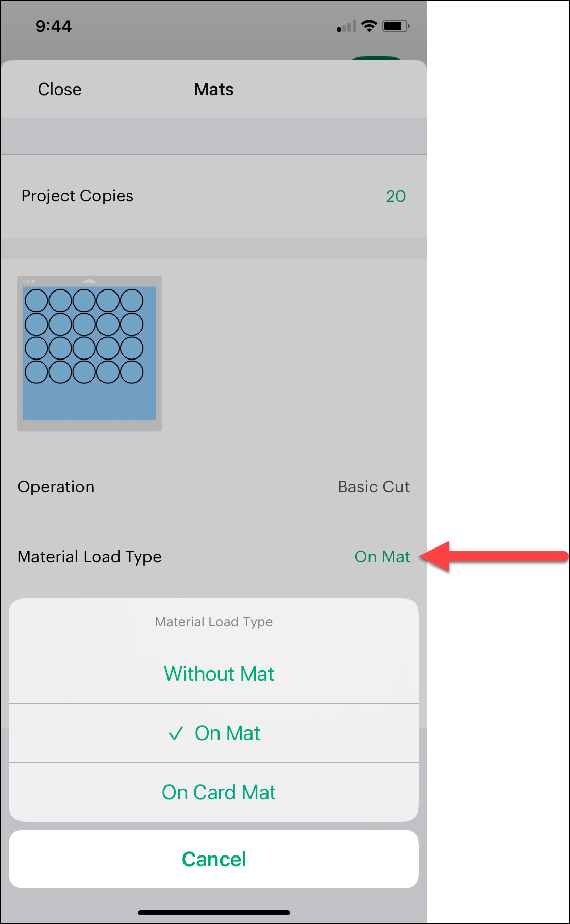570x924 pixels.
Task: Open the Operation selector showing Basic Cut
Action: [x=374, y=487]
